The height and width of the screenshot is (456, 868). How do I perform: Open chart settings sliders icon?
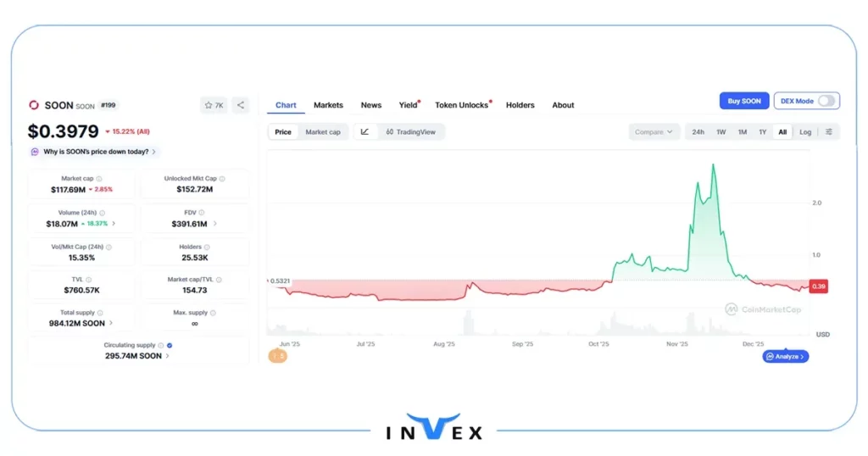click(x=828, y=131)
